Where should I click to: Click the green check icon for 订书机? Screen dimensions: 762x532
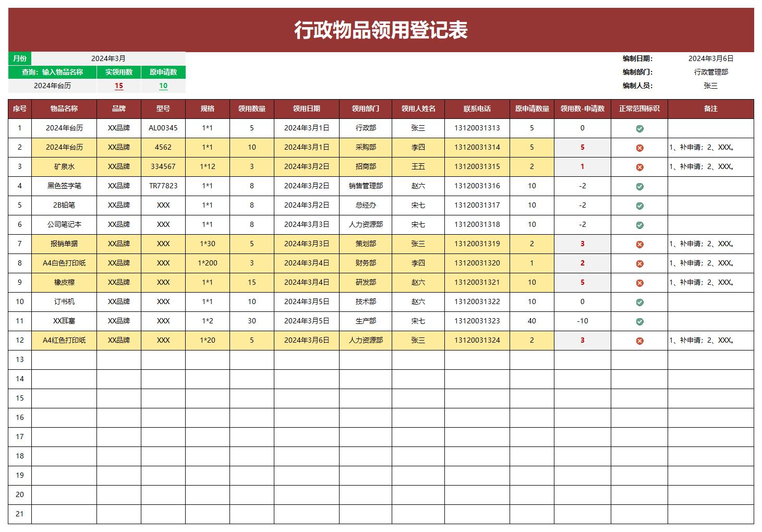(x=639, y=302)
